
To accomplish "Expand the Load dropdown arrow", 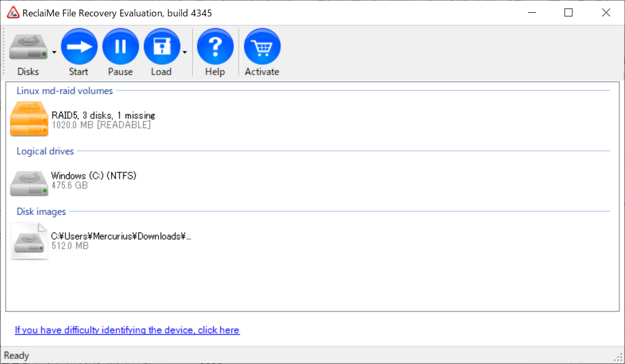I will tap(185, 52).
